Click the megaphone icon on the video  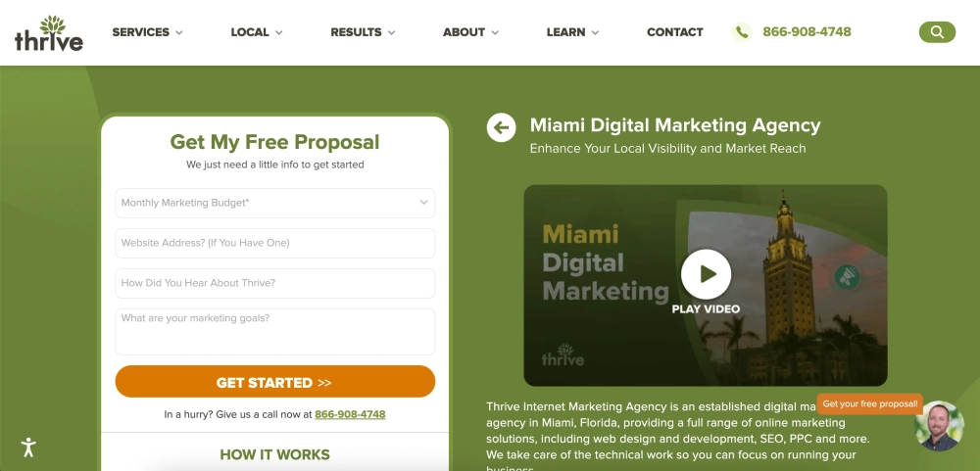click(847, 276)
